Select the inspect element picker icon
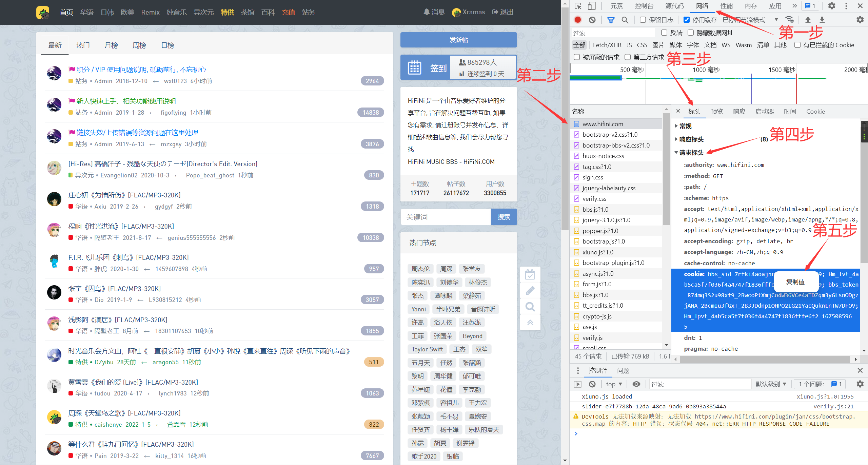This screenshot has height=465, width=868. 578,6
